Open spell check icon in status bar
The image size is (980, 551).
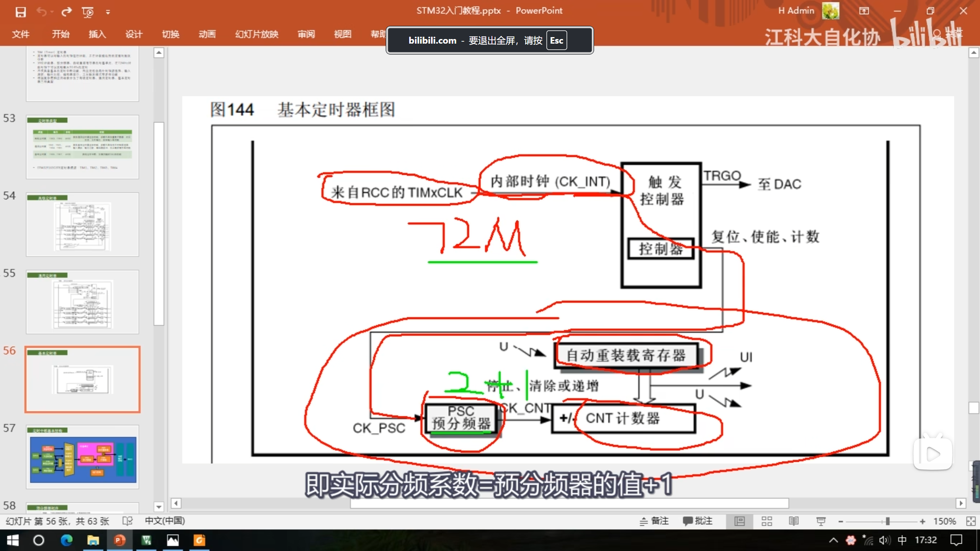(x=127, y=521)
